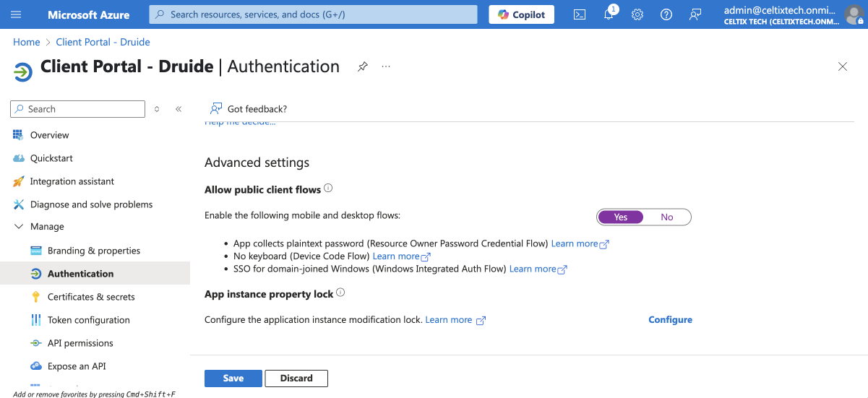Pin the Authentication blade
Image resolution: width=868 pixels, height=398 pixels.
coord(363,66)
